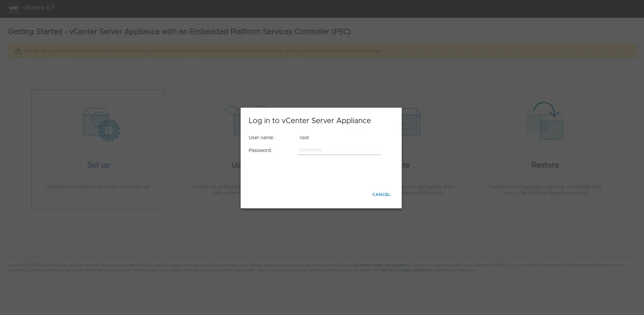Click the vm logo in header
644x315 pixels.
tap(13, 7)
